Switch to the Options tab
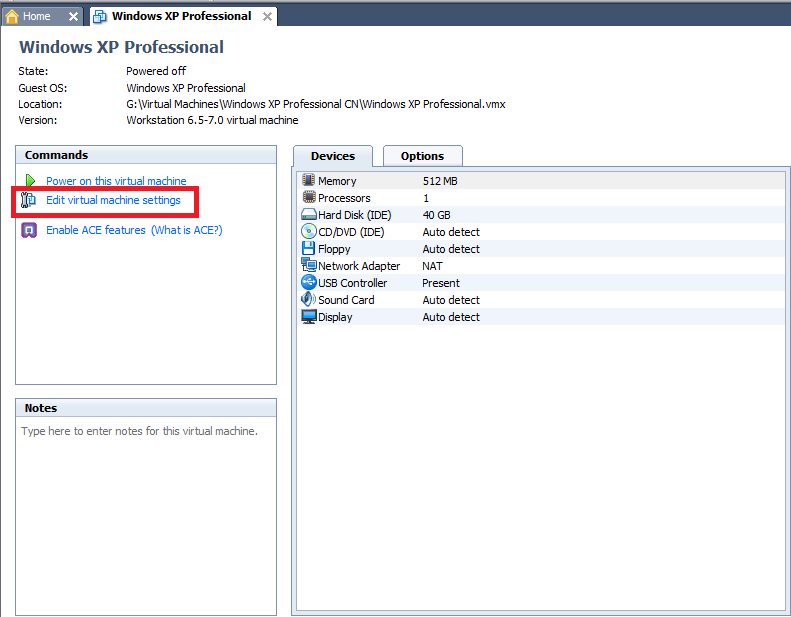Screen dimensions: 791x617 [422, 156]
